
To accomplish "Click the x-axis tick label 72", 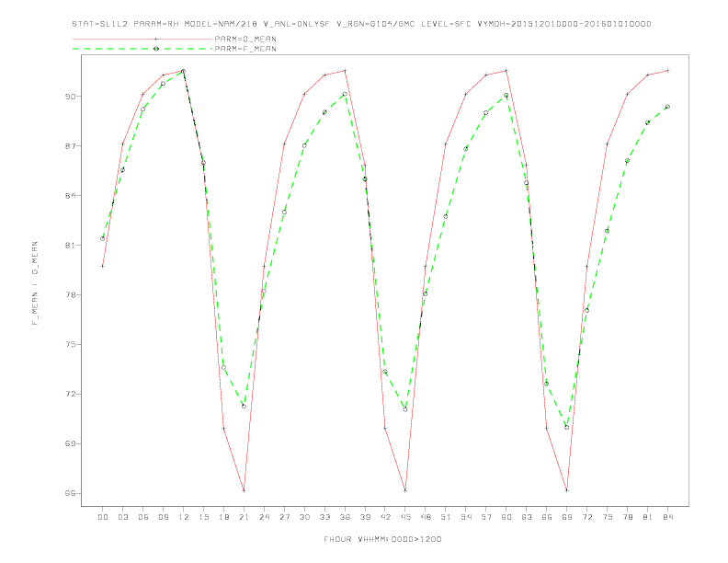I will click(586, 517).
